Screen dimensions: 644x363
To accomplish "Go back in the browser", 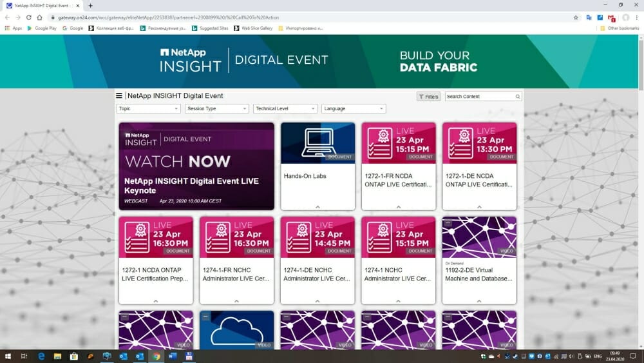I will click(7, 17).
